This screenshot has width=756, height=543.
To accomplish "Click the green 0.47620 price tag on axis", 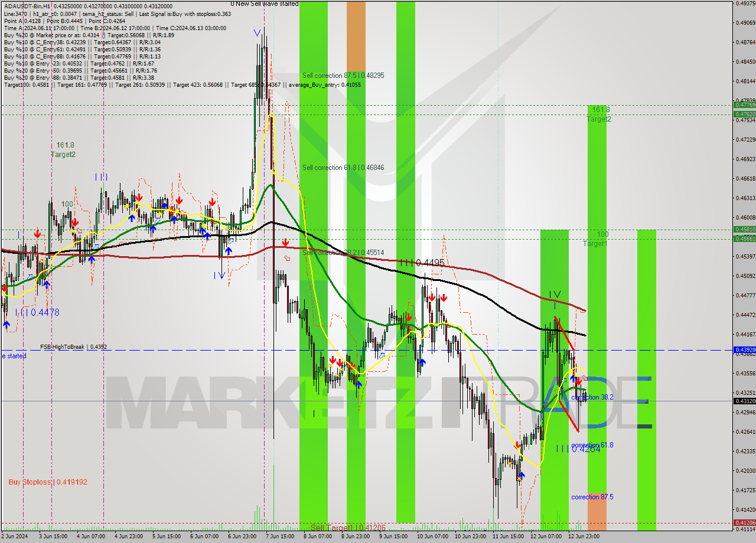I will pyautogui.click(x=744, y=114).
